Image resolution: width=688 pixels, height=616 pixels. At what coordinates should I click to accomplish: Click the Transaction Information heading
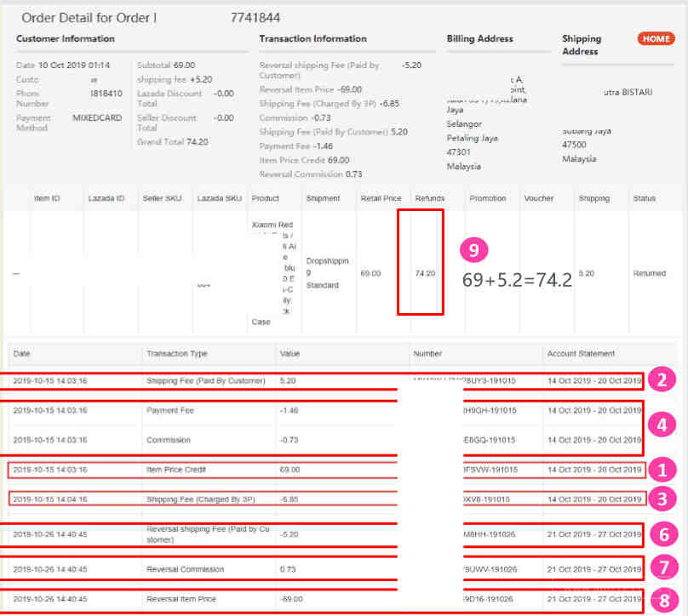pos(312,38)
